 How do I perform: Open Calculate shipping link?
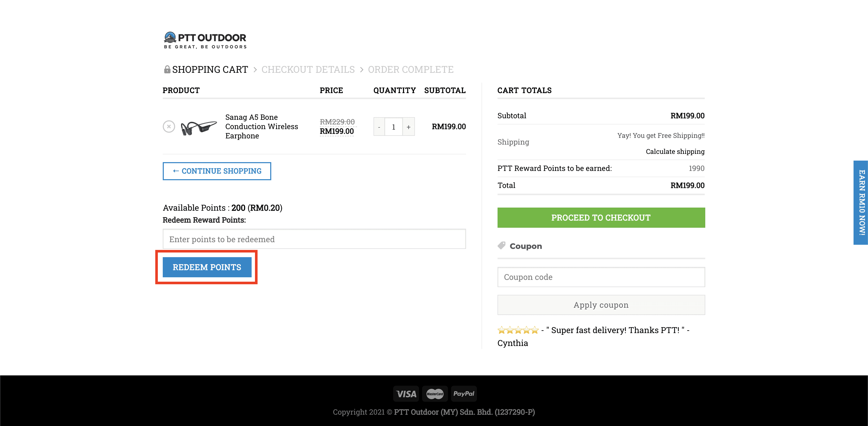pos(675,152)
